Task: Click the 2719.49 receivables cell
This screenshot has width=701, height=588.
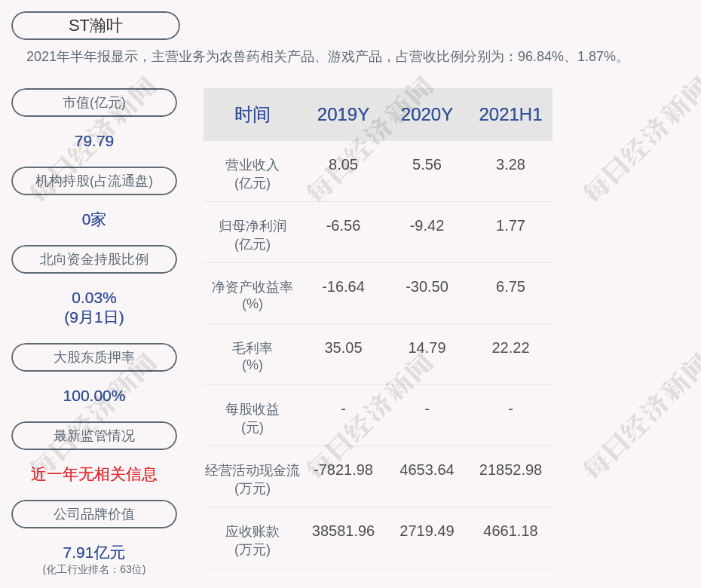Action: pyautogui.click(x=427, y=531)
